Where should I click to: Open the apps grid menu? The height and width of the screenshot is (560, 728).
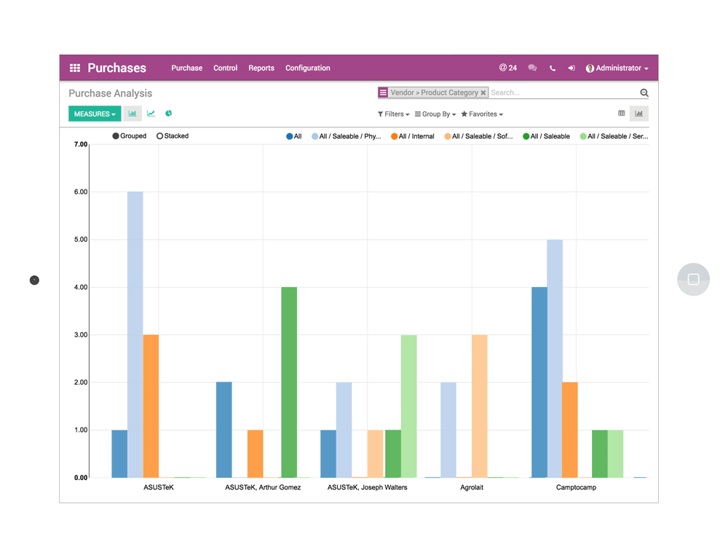click(x=74, y=68)
